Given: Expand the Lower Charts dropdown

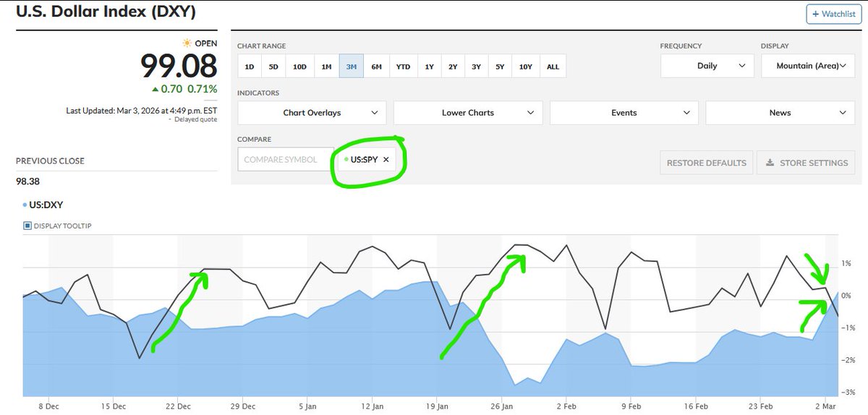Looking at the screenshot, I should pos(468,113).
